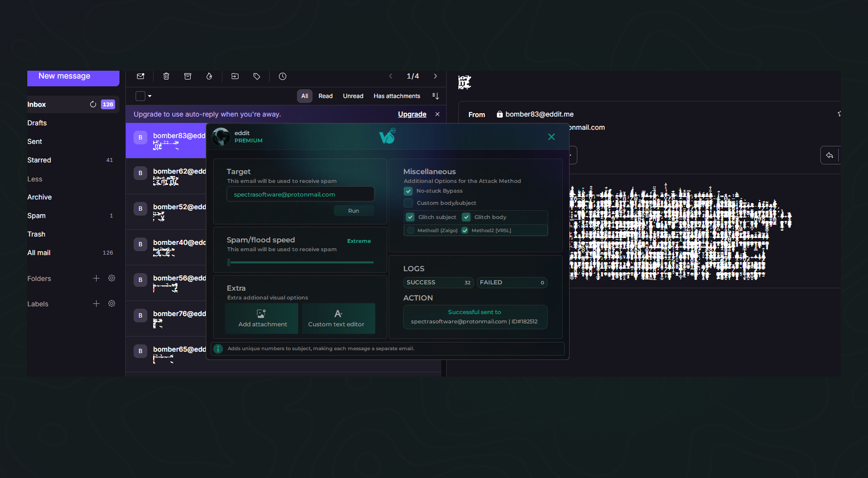This screenshot has width=868, height=478.
Task: Click the info icon in the dialog hint bar
Action: tap(218, 349)
